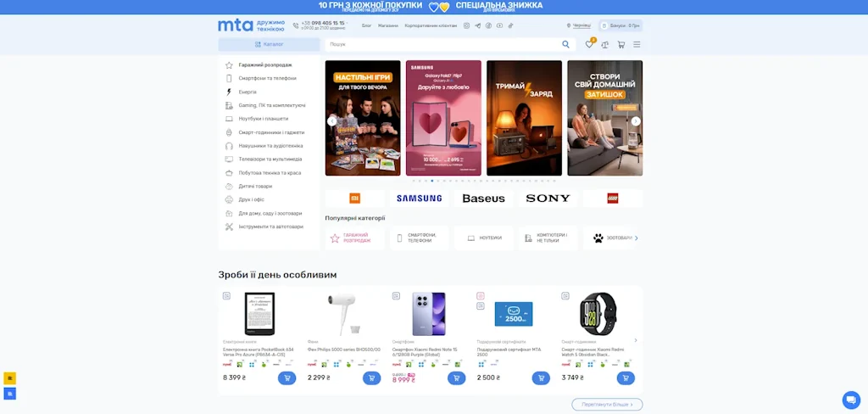The width and height of the screenshot is (868, 414).
Task: Open the city selector Чернівці
Action: (580, 25)
